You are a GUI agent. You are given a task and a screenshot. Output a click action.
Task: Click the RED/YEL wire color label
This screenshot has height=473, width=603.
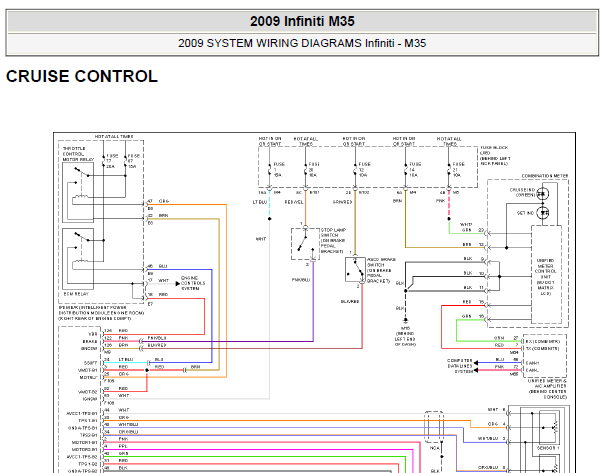point(294,202)
